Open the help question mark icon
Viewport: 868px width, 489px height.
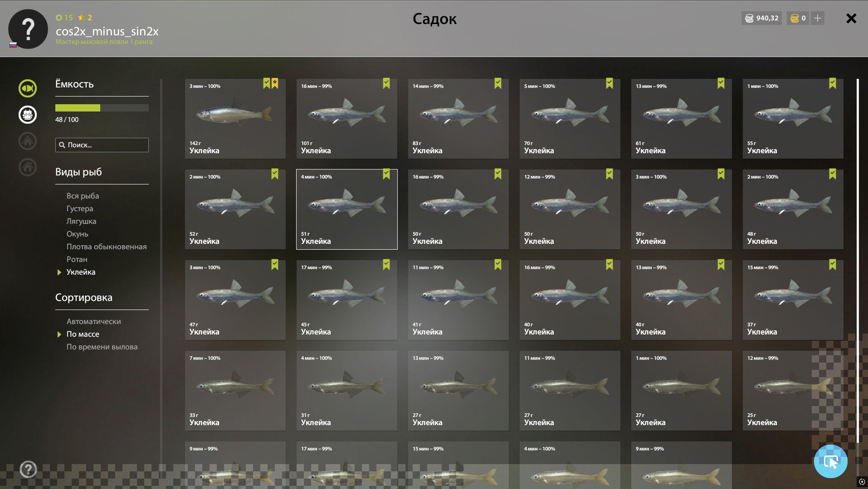28,469
